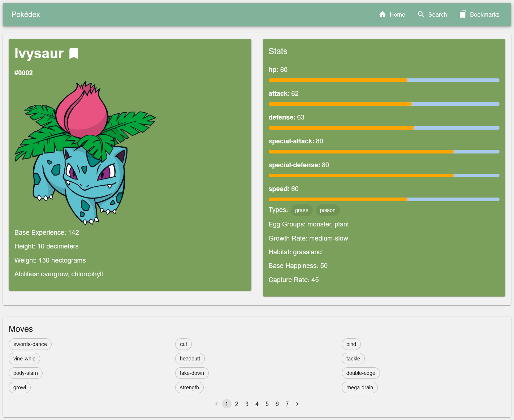Click the double-edge move chip

click(361, 373)
